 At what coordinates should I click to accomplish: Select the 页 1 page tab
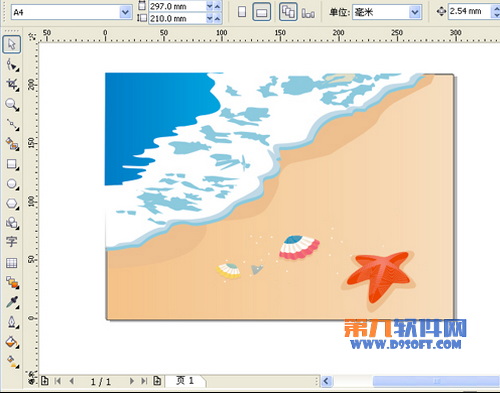pyautogui.click(x=186, y=381)
